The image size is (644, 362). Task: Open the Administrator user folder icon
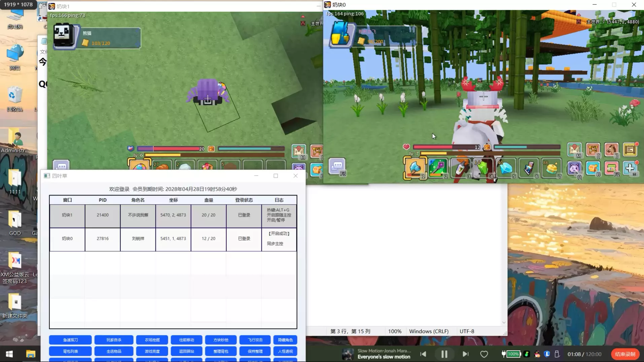pos(15,141)
